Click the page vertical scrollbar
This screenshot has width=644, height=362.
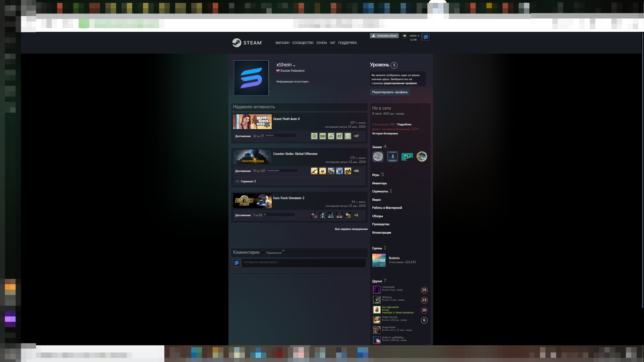point(642,170)
